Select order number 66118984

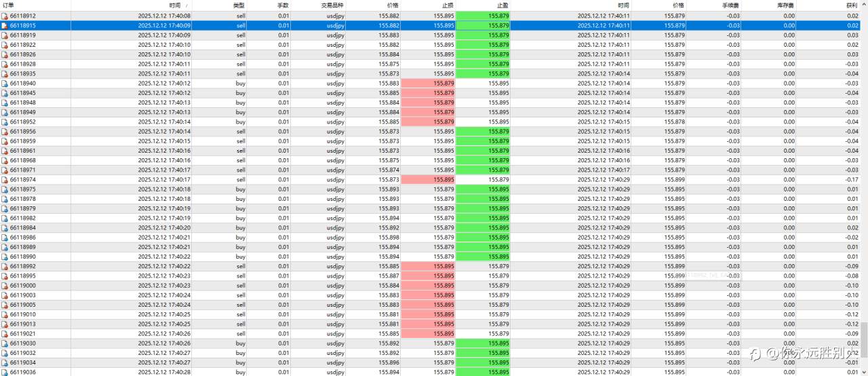[x=23, y=227]
